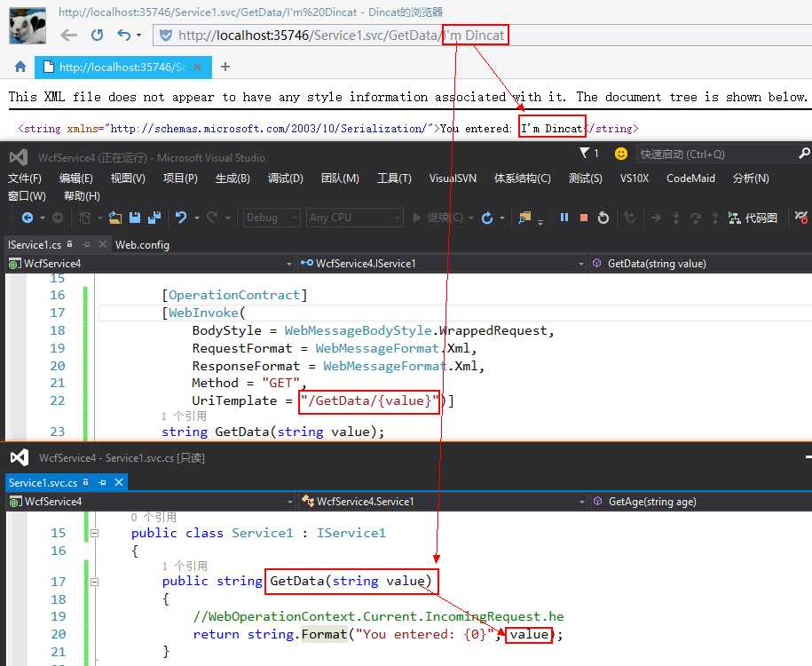The image size is (812, 666).
Task: Click the '1 个引用' link above GetData interface
Action: (x=184, y=416)
